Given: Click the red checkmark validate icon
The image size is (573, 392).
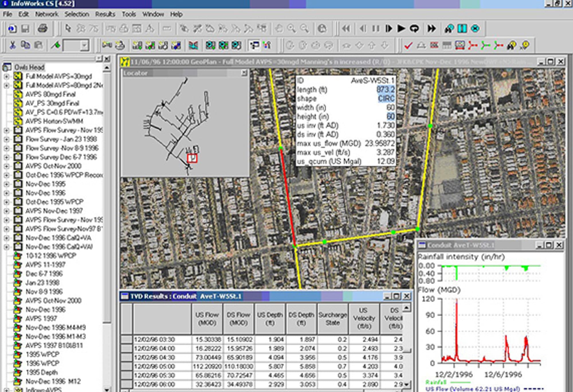Looking at the screenshot, I should pos(408,45).
